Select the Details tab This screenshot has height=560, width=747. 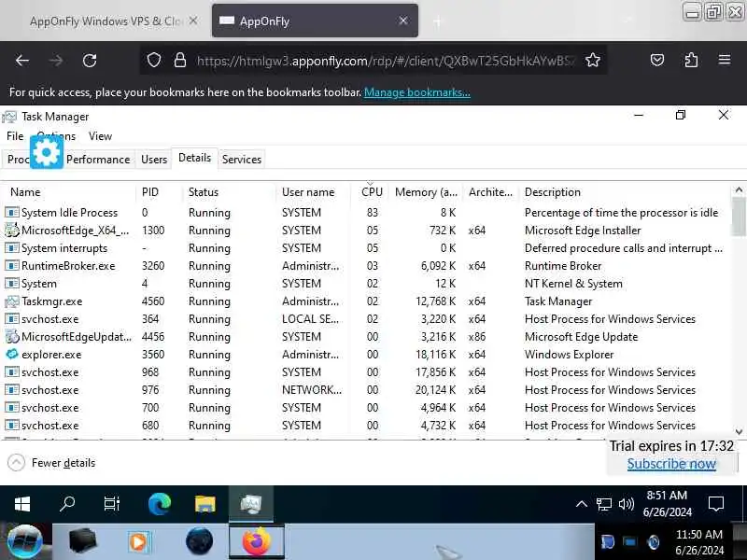click(x=194, y=158)
